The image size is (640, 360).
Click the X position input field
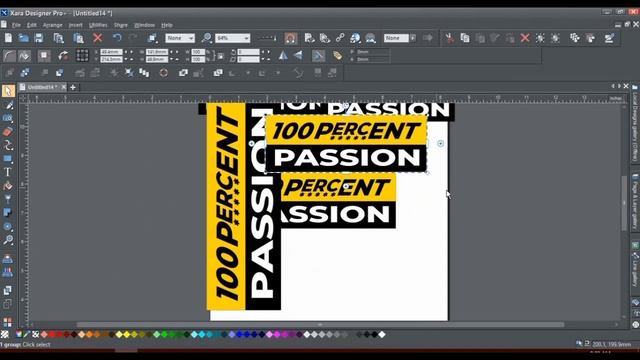pos(111,52)
